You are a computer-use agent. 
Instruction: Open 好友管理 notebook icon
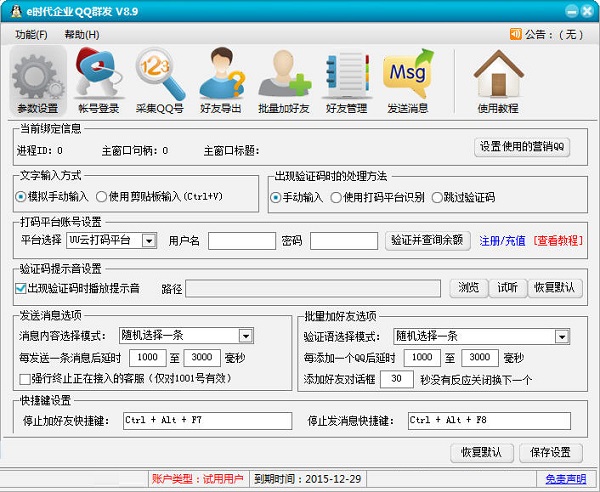(346, 81)
